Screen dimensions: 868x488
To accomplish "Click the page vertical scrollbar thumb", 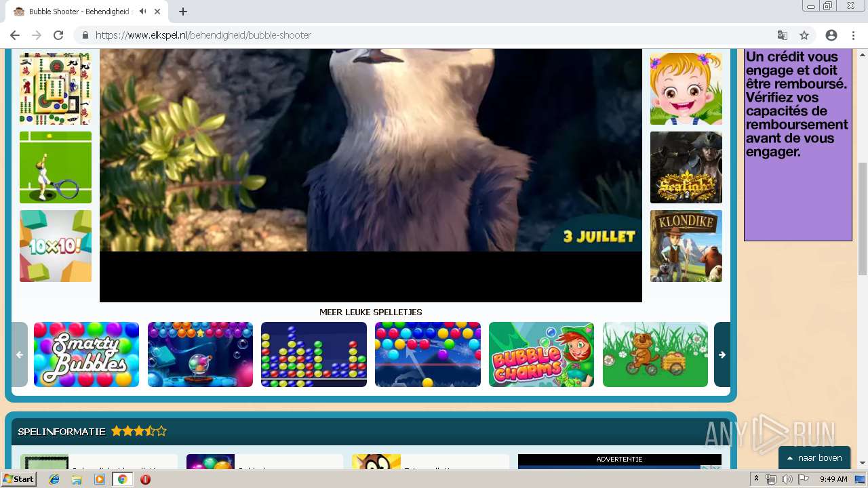I will point(863,218).
